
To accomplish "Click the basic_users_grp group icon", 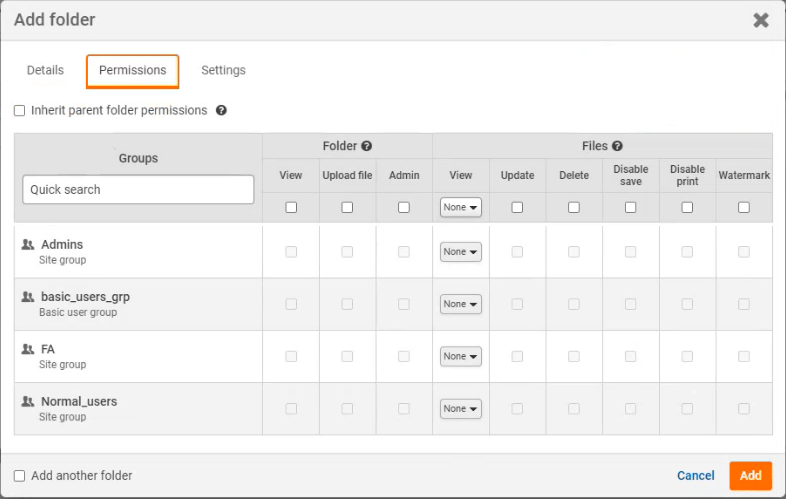I will tap(28, 297).
